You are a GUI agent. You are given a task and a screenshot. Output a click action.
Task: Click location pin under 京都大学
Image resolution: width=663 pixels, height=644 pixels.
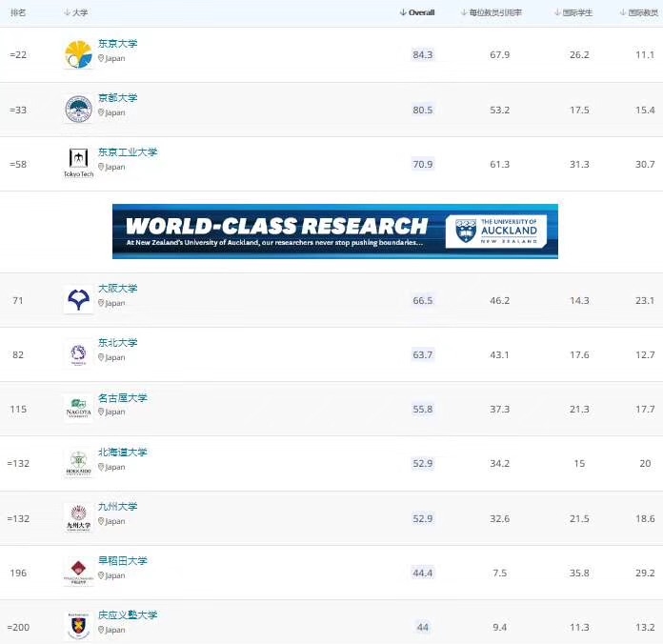click(101, 112)
